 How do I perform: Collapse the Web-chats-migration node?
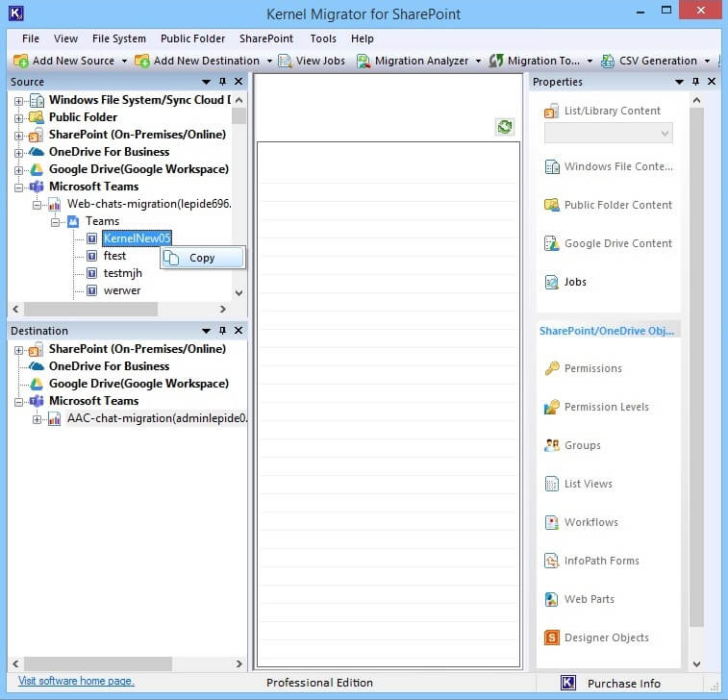pos(37,205)
